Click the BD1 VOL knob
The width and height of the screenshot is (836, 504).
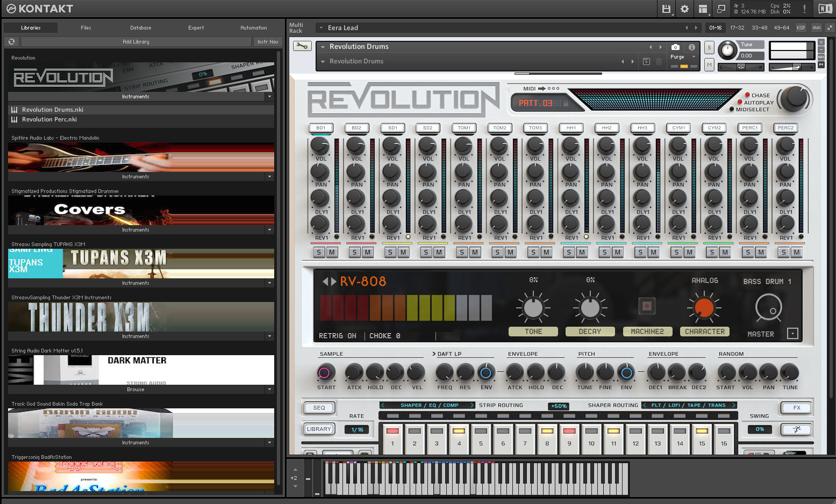319,145
